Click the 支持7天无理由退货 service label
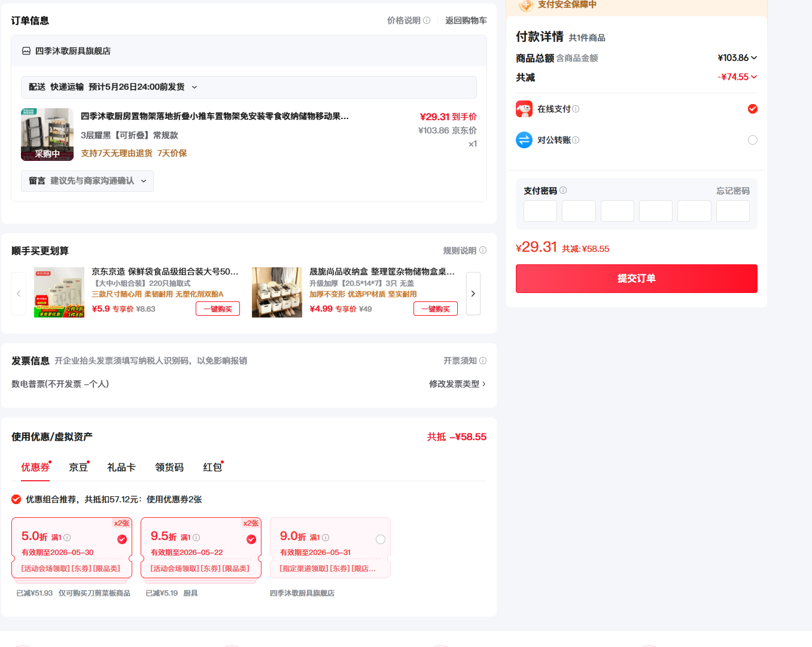Screen dimensions: 812x647 click(x=117, y=153)
